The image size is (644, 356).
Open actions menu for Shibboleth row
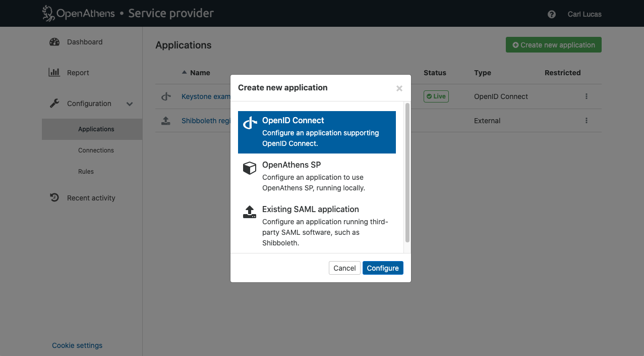(586, 121)
